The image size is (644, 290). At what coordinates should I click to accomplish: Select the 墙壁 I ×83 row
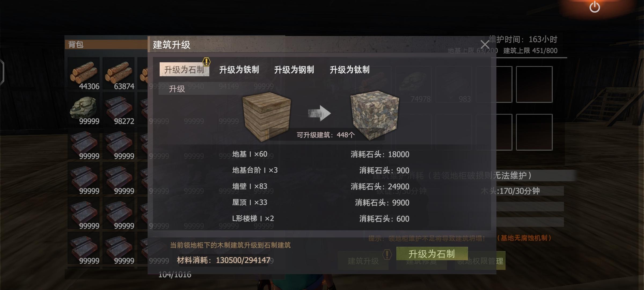[x=321, y=186]
